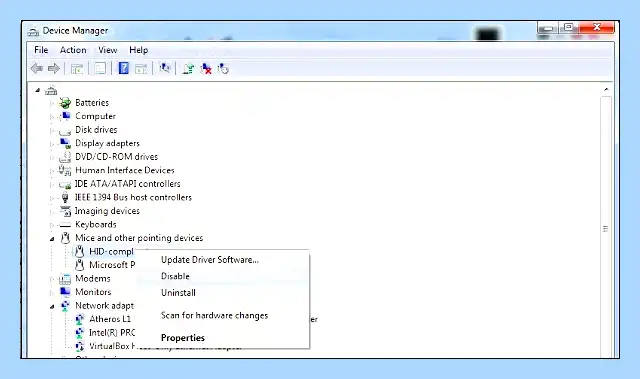Collapse the Network adapters category
Viewport: 640px width, 379px height.
(52, 306)
